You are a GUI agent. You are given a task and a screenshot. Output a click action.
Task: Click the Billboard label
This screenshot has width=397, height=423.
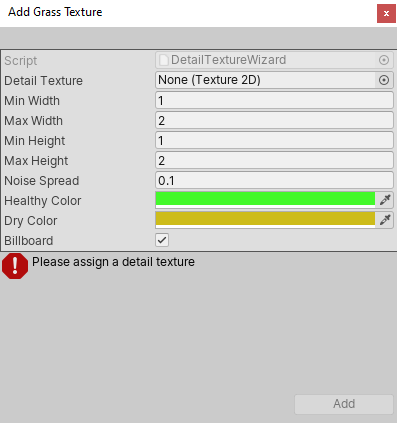[29, 241]
